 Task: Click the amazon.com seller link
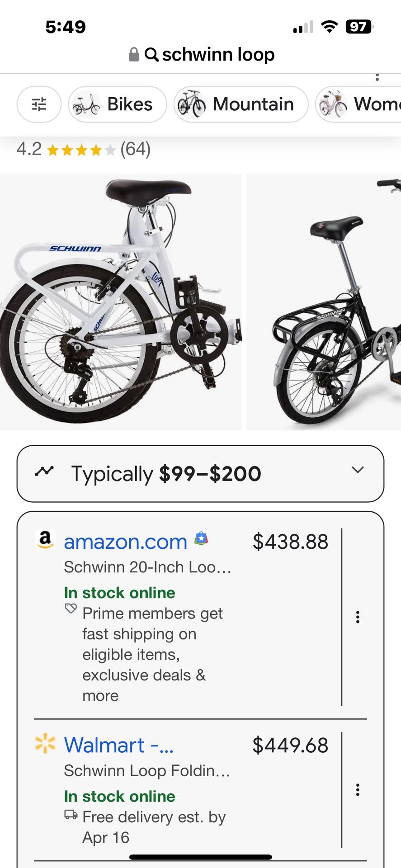coord(125,541)
